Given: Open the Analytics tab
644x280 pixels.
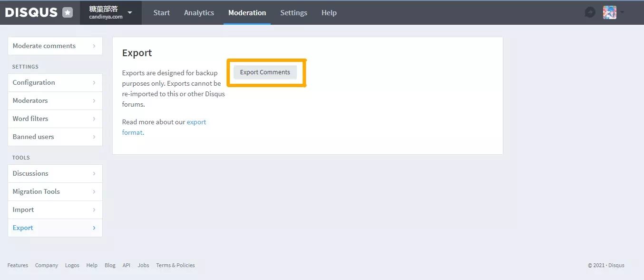Looking at the screenshot, I should coord(199,12).
